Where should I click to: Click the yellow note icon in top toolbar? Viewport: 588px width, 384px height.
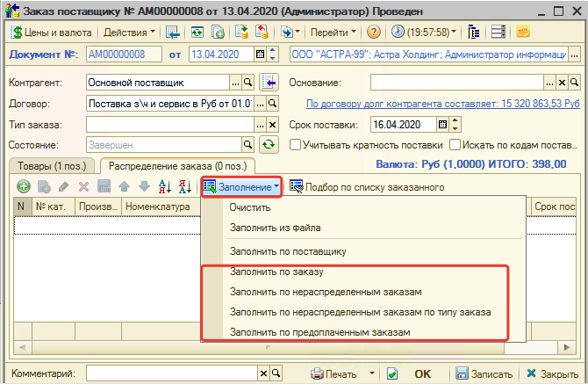(523, 33)
